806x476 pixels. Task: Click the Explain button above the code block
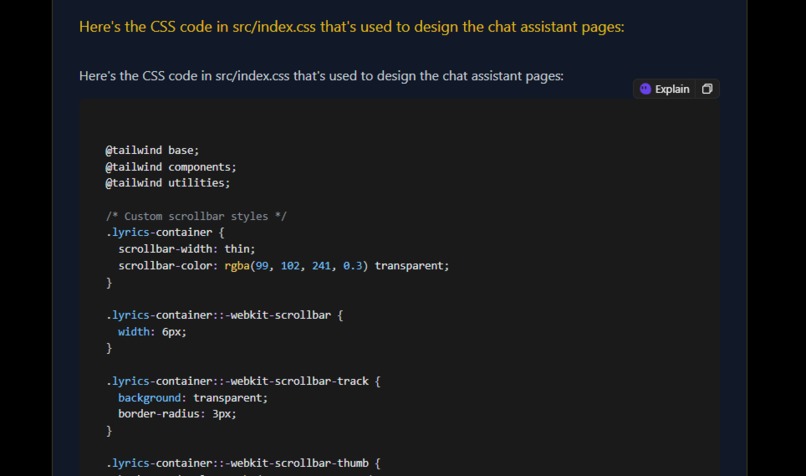[x=664, y=89]
